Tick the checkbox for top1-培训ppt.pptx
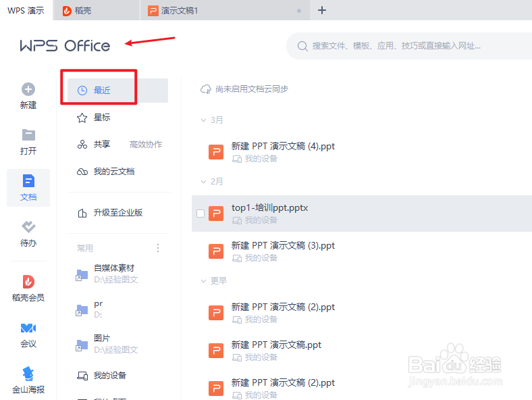Viewport: 532px width, 400px height. pos(201,214)
